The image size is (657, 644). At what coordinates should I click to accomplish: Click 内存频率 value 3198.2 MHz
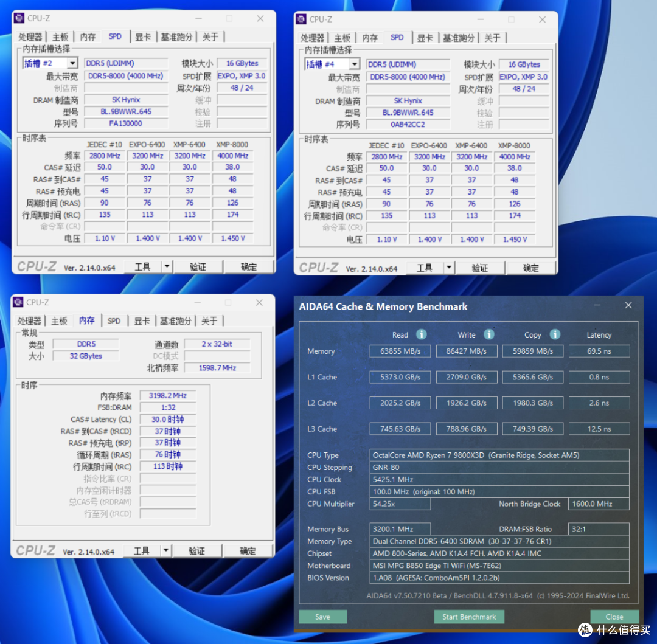click(x=168, y=396)
